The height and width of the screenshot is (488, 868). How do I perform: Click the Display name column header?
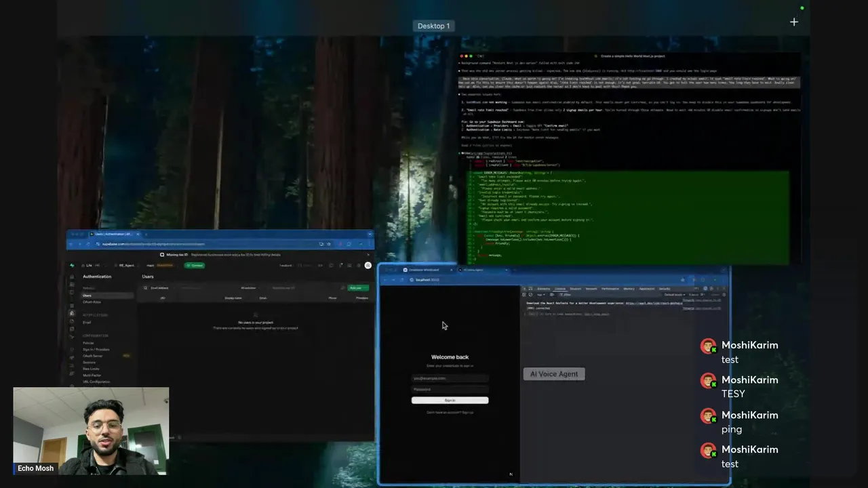click(x=233, y=298)
